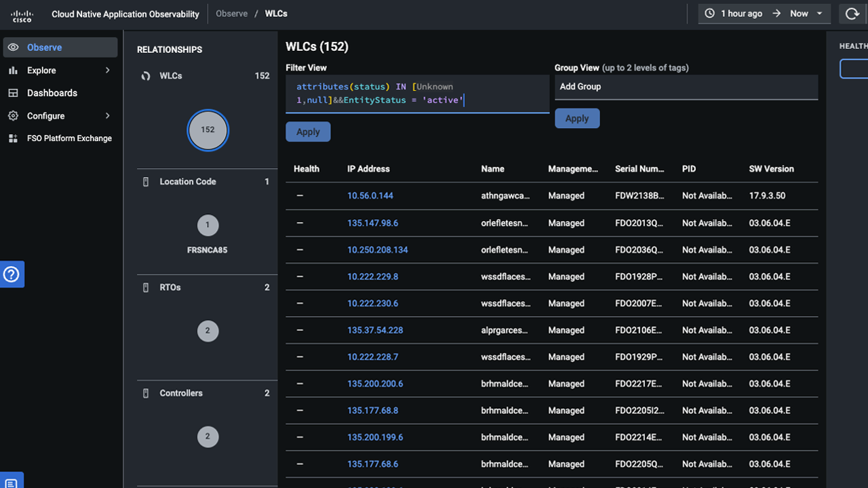Select the 152 WLCs node circle
The image size is (868, 488).
pos(208,130)
